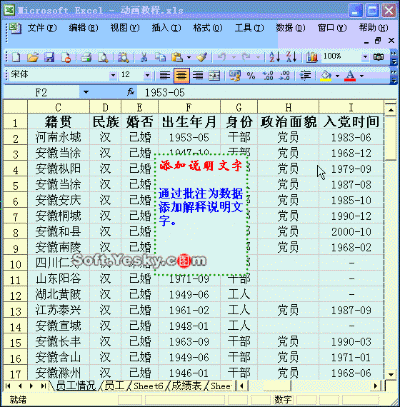Undo the last action
Image resolution: width=400 pixels, height=407 pixels.
click(x=222, y=57)
